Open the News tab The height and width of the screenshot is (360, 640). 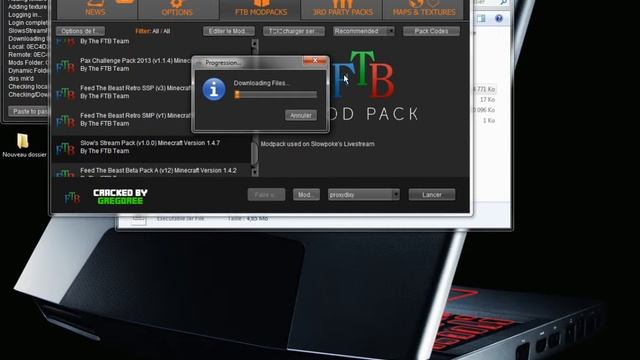[x=97, y=9]
